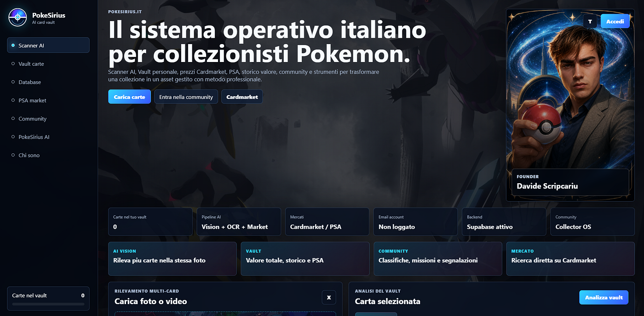Click the Non loggato email status
The image size is (644, 316).
click(x=415, y=222)
